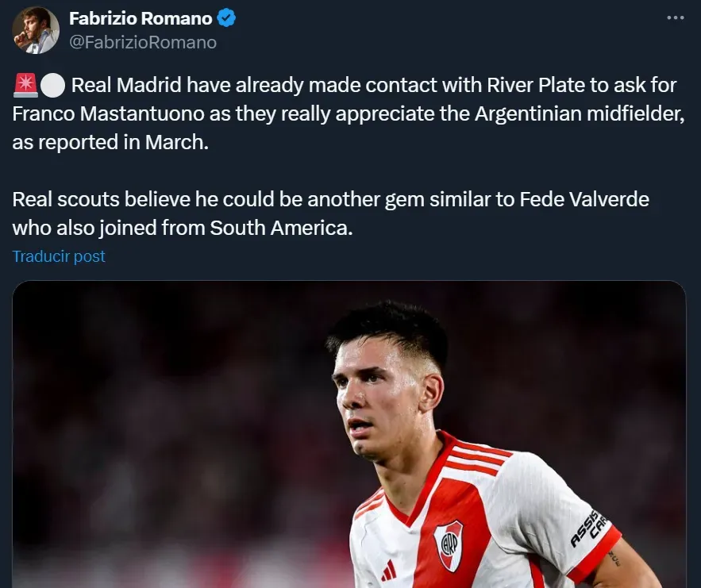The width and height of the screenshot is (701, 588).
Task: Click the blue verified badge
Action: coord(227,18)
